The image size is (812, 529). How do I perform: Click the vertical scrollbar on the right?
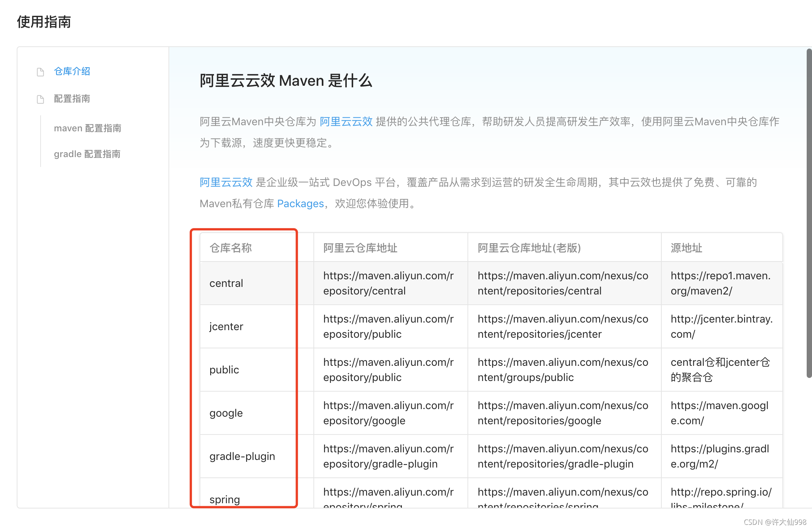coord(809,213)
